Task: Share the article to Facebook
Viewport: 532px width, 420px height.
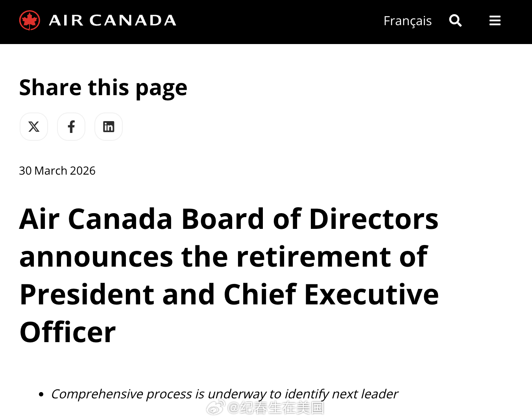Action: [71, 126]
